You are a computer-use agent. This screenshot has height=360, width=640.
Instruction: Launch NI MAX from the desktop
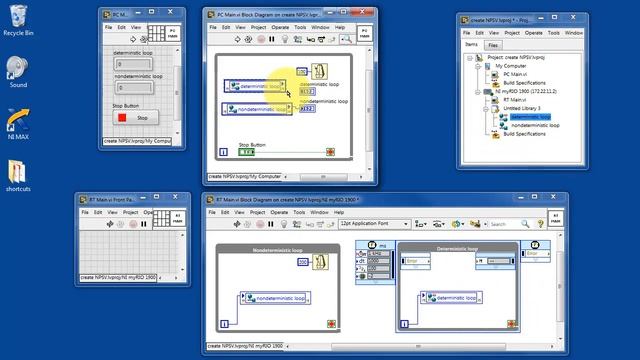(x=18, y=124)
